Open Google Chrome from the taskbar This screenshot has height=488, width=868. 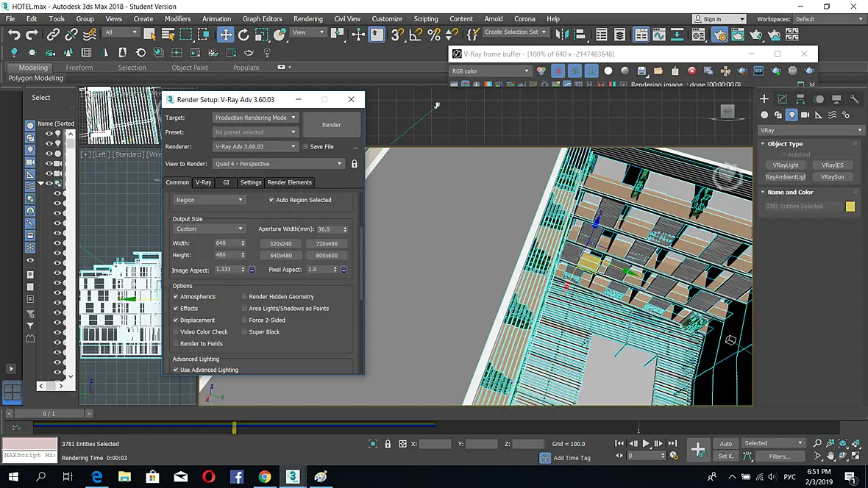[265, 476]
